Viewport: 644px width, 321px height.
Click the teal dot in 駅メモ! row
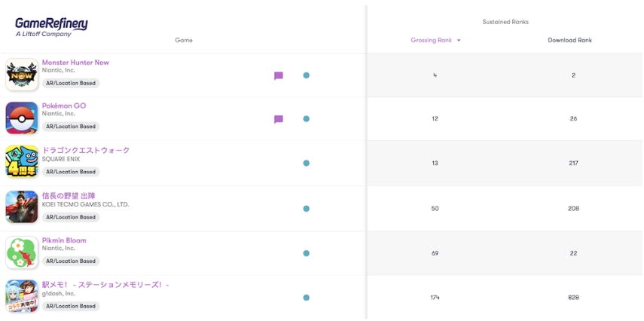(x=306, y=298)
